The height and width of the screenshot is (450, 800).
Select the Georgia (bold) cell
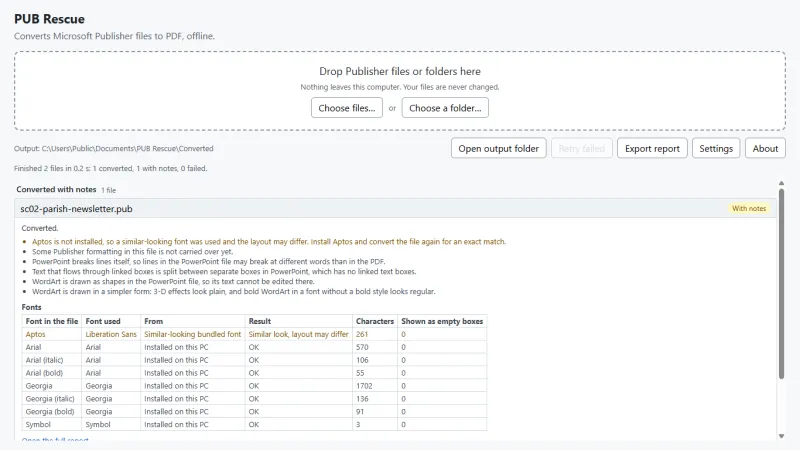point(50,412)
